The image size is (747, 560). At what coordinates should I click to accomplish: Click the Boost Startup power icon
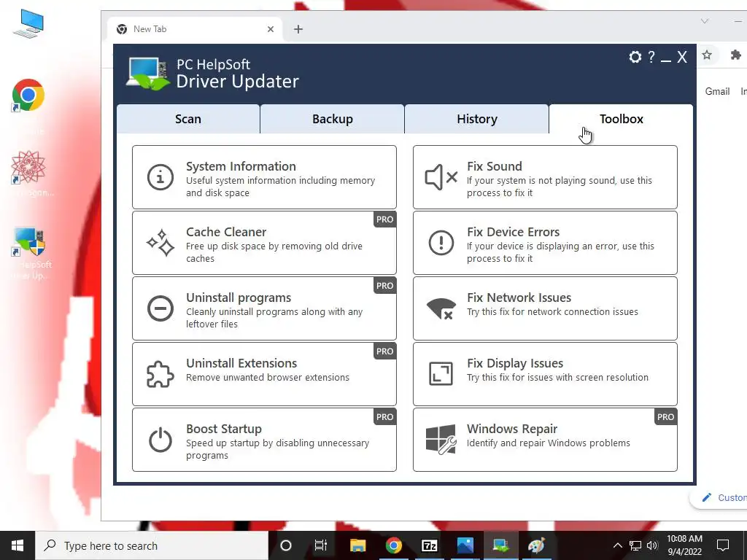160,440
